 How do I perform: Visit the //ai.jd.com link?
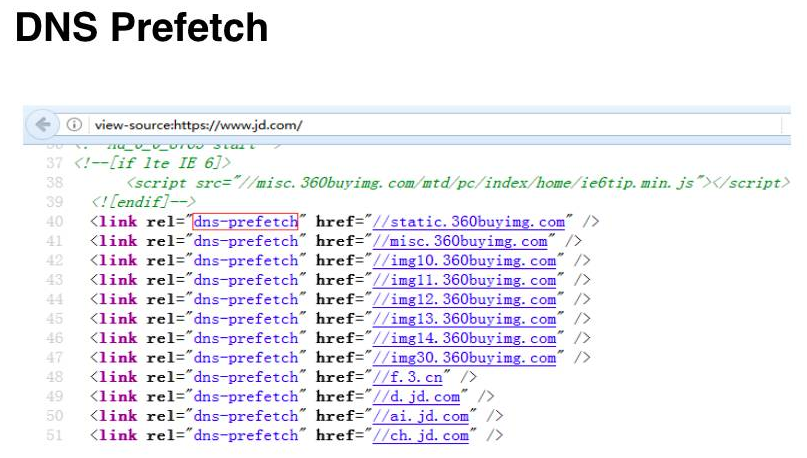[x=420, y=416]
